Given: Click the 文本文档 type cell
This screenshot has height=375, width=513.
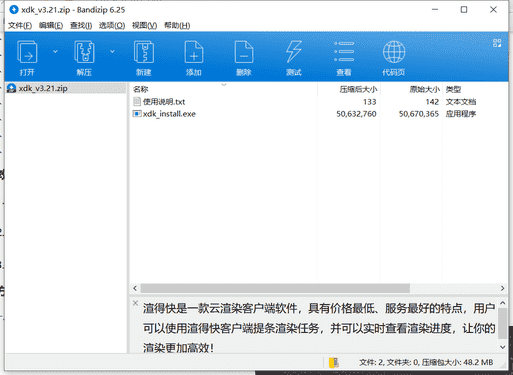Looking at the screenshot, I should 461,102.
